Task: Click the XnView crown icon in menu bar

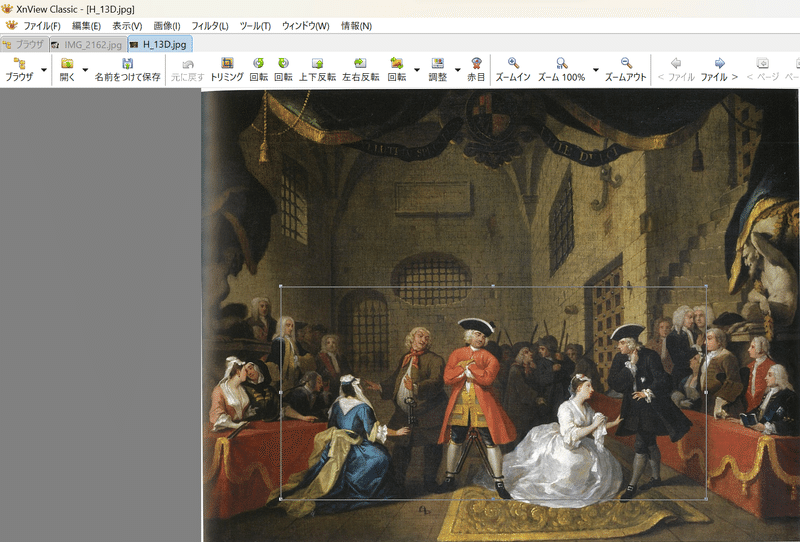Action: 11,25
